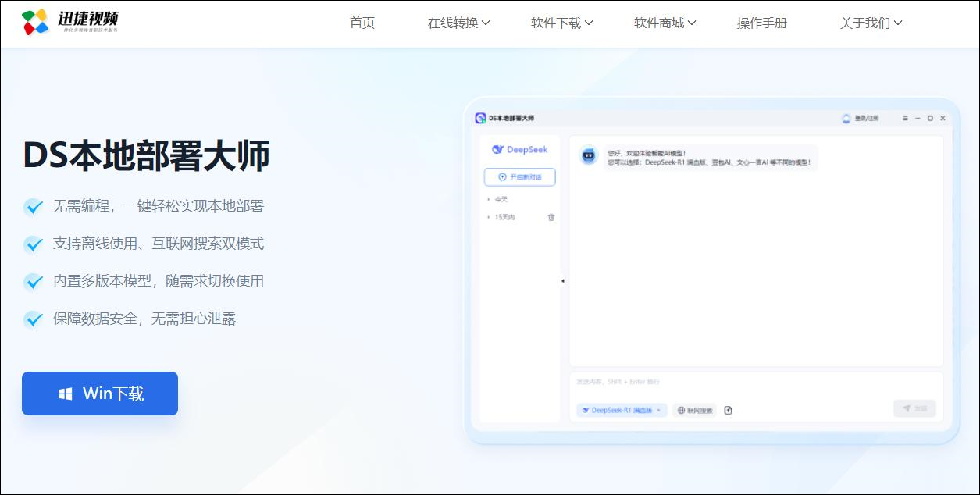The image size is (980, 495).
Task: Expand the 今天 conversation group
Action: [497, 200]
